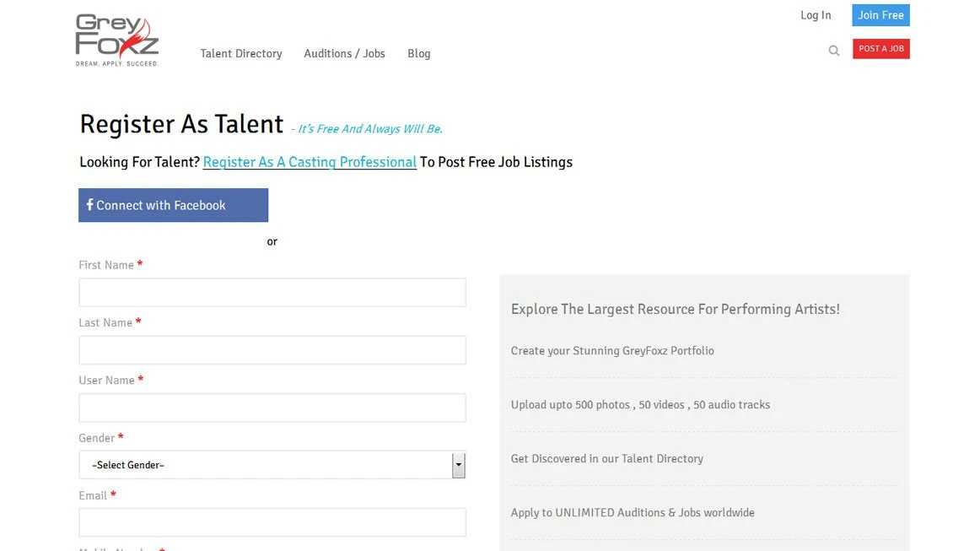The height and width of the screenshot is (551, 980).
Task: Click the Facebook icon on connect button
Action: pos(89,205)
